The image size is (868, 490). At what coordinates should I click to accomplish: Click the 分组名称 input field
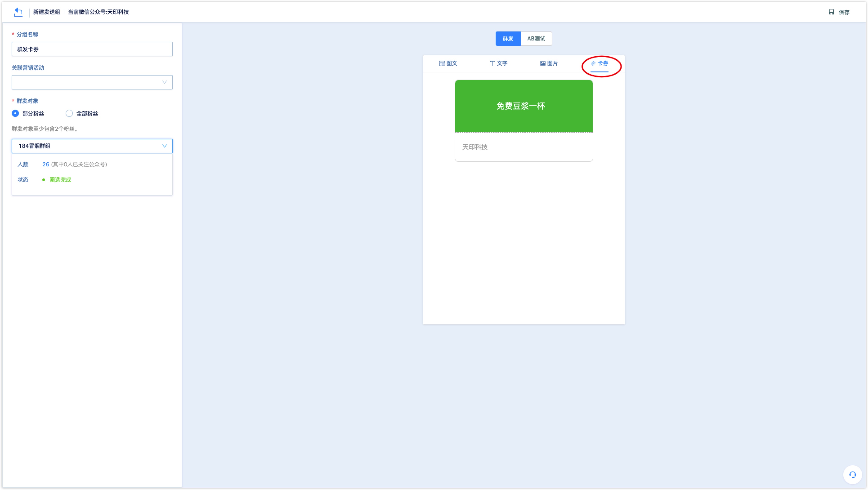click(x=92, y=49)
